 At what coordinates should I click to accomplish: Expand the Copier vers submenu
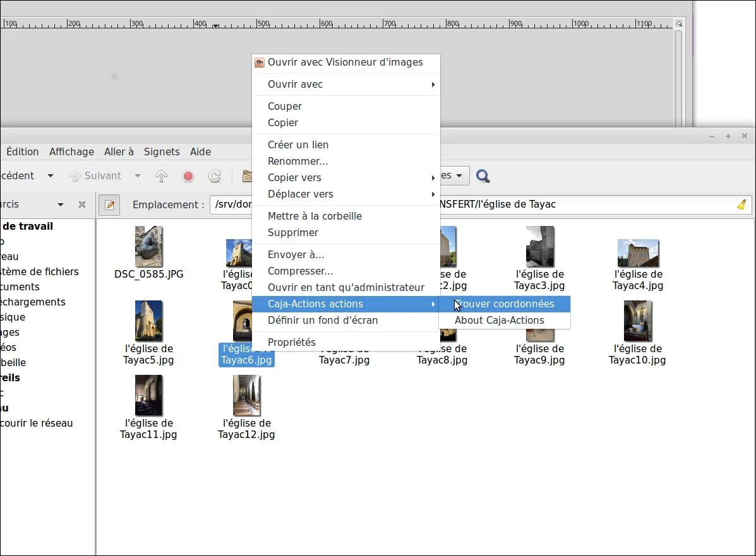pyautogui.click(x=345, y=177)
